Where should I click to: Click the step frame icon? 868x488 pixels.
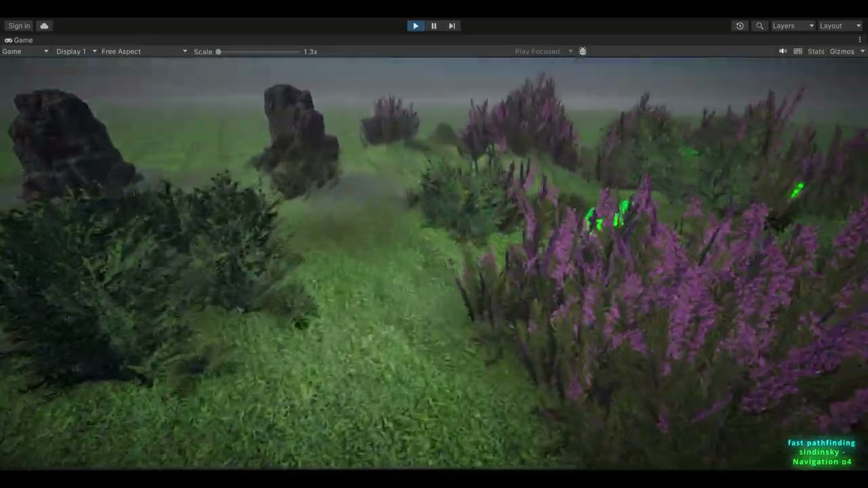click(452, 25)
